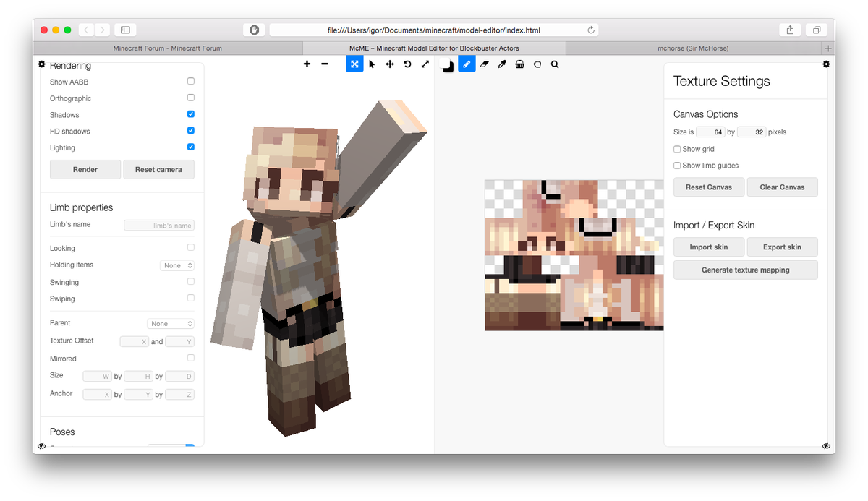Click Generate texture mapping button

click(x=746, y=270)
